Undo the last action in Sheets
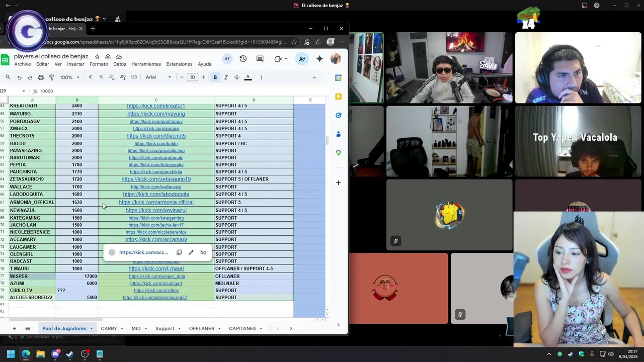This screenshot has width=644, height=362. point(19,77)
